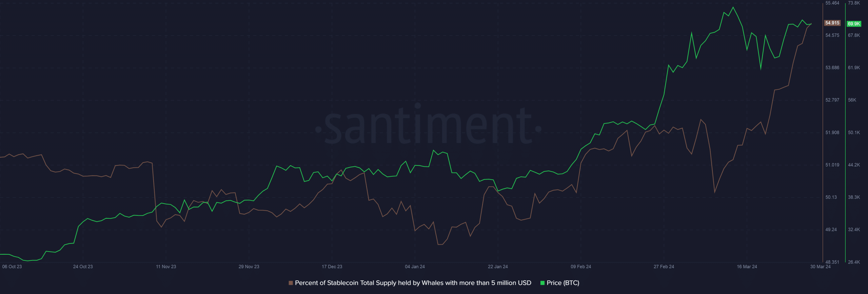Select the Percent of Stablecoin Total Supply legend label
Image resolution: width=868 pixels, height=294 pixels.
click(413, 283)
